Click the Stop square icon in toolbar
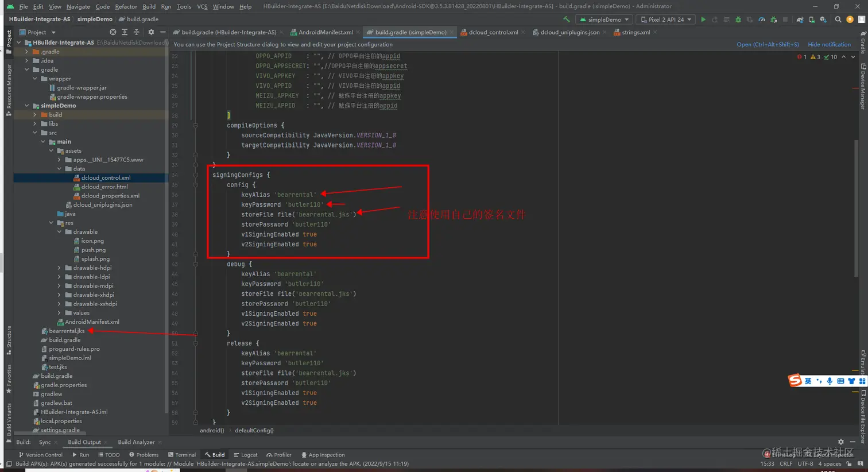Image resolution: width=868 pixels, height=472 pixels. (785, 20)
